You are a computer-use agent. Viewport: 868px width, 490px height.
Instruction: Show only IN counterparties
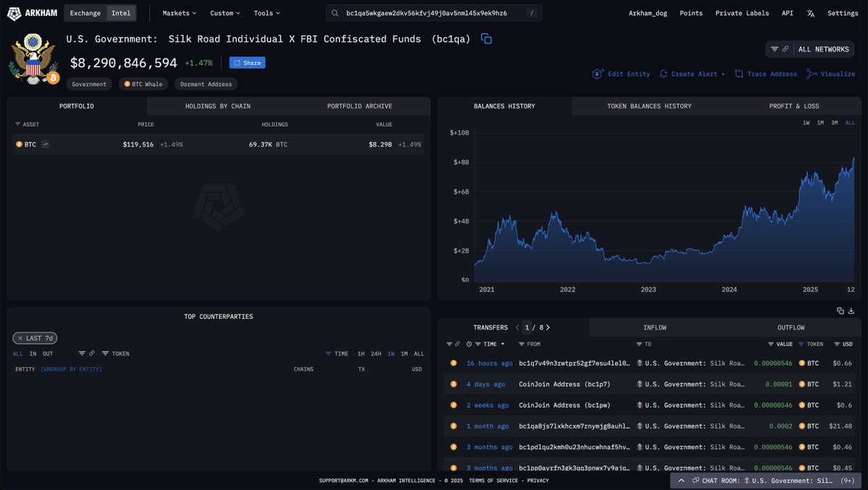click(x=33, y=353)
